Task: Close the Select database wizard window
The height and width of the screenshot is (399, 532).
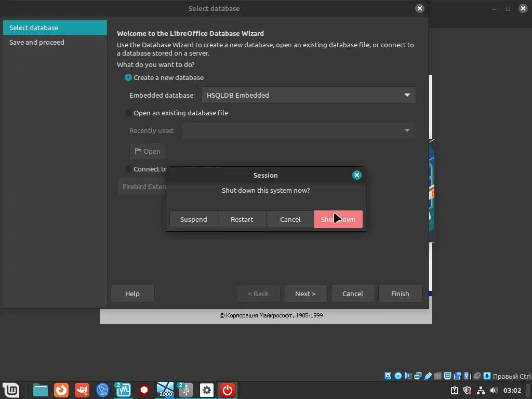Action: (x=420, y=8)
